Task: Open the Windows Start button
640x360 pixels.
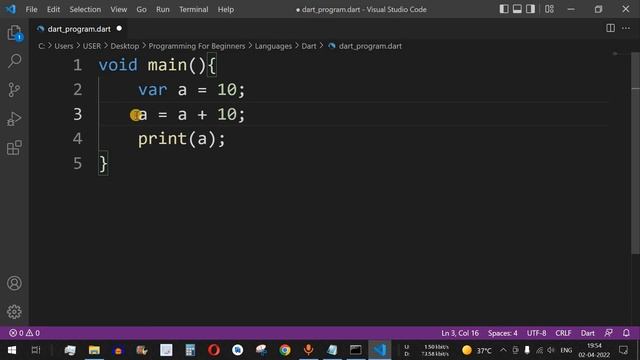Action: click(12, 350)
